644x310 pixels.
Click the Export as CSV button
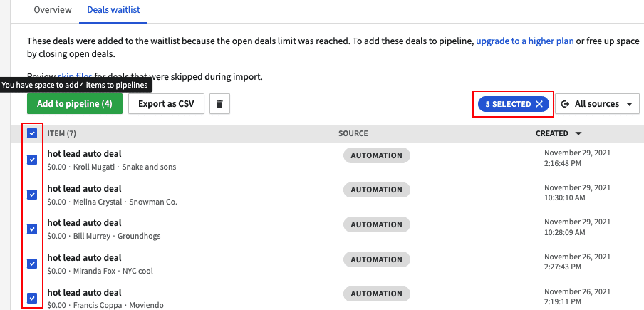tap(166, 104)
